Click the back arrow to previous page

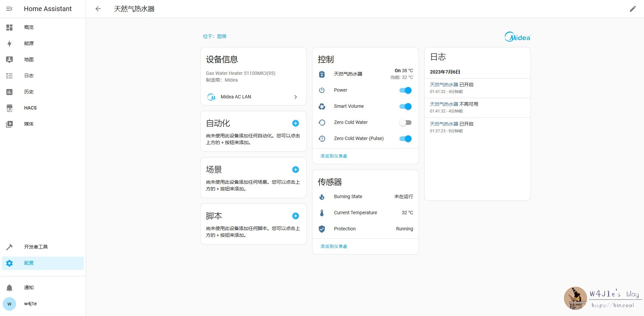click(x=98, y=9)
